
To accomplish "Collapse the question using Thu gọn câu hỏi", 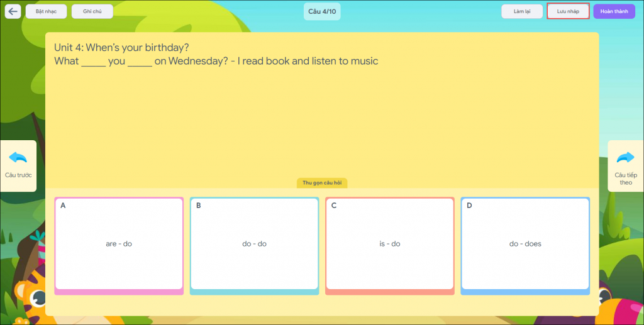I will point(322,183).
